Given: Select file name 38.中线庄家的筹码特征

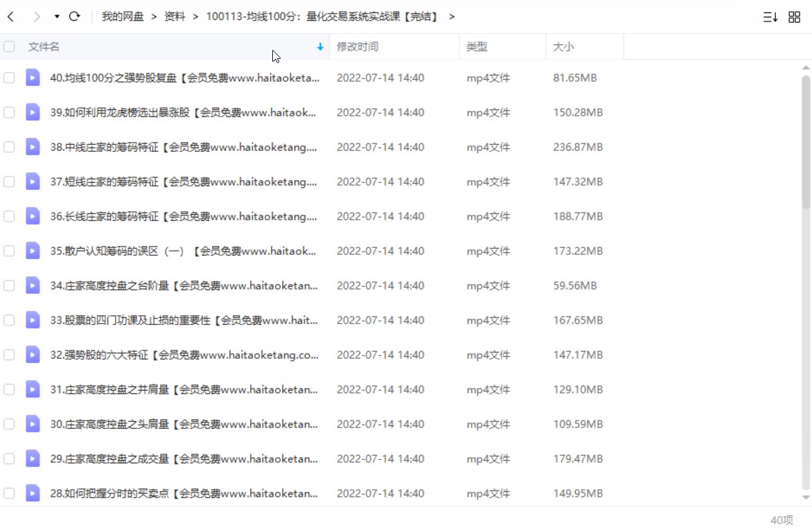Looking at the screenshot, I should point(184,147).
